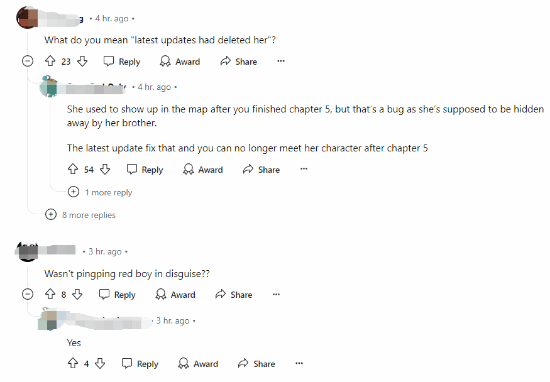The width and height of the screenshot is (550, 382).
Task: Upvote the 'Yes' reply
Action: point(73,363)
